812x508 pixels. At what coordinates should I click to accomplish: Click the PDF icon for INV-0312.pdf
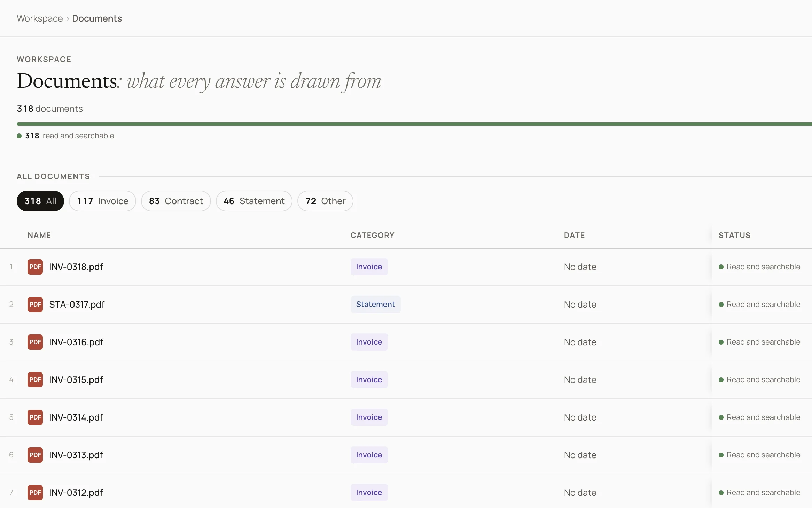(x=35, y=493)
